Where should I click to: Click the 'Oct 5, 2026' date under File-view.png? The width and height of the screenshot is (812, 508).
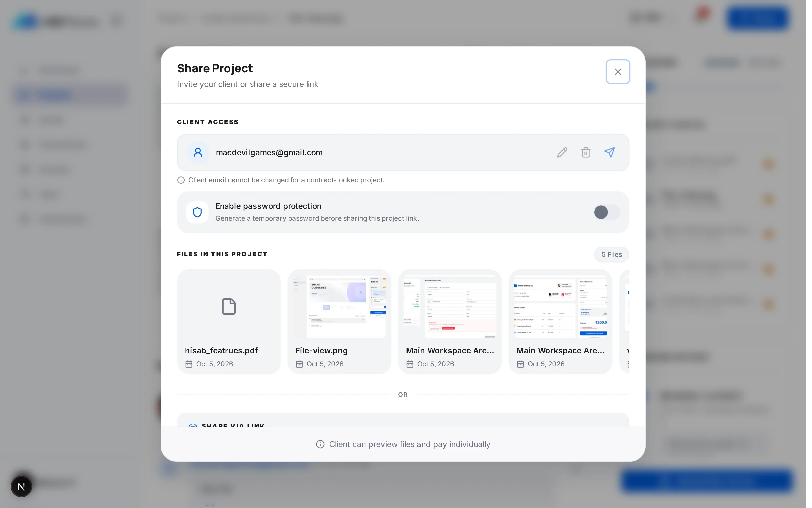325,364
